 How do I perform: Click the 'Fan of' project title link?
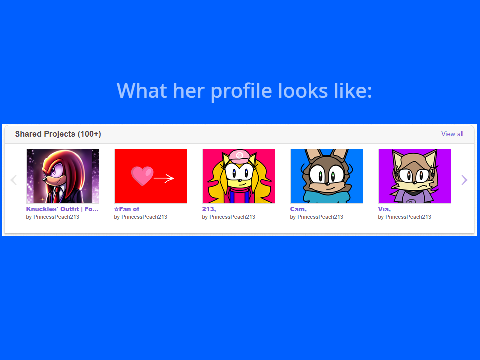point(127,209)
